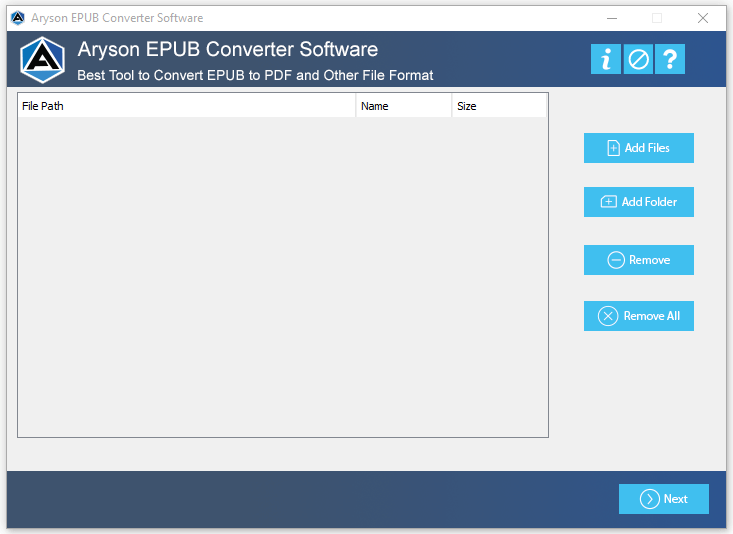This screenshot has height=534, width=733.
Task: Proceed with the Next button
Action: click(664, 499)
